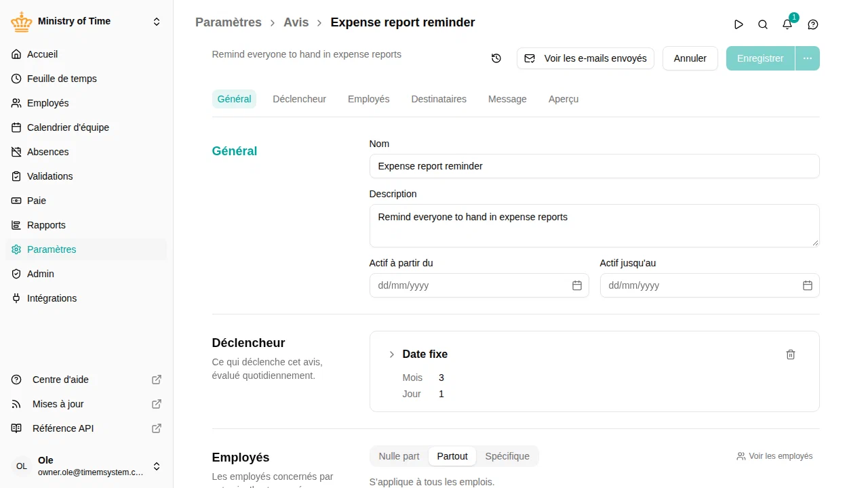Click Voir les employés link

(x=774, y=456)
